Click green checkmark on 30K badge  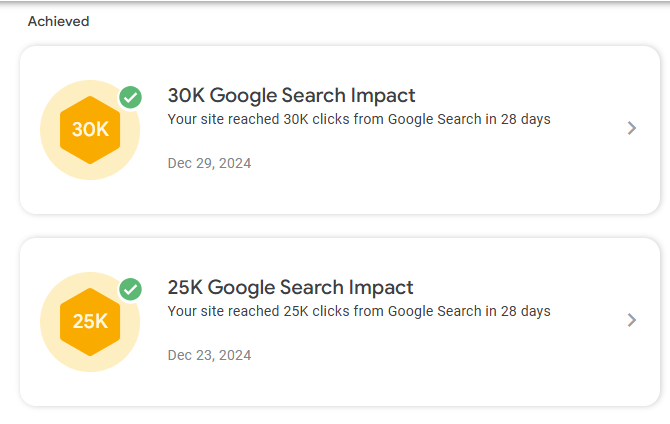[130, 97]
